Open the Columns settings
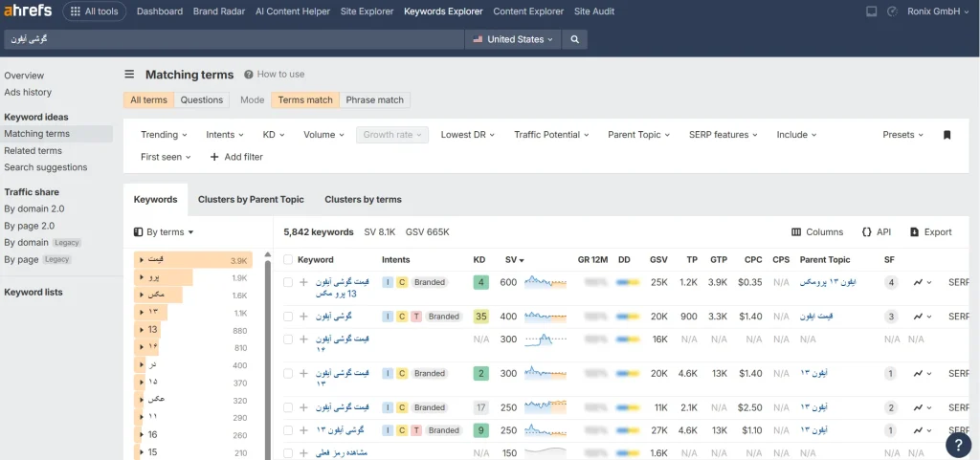This screenshot has height=460, width=980. tap(817, 232)
